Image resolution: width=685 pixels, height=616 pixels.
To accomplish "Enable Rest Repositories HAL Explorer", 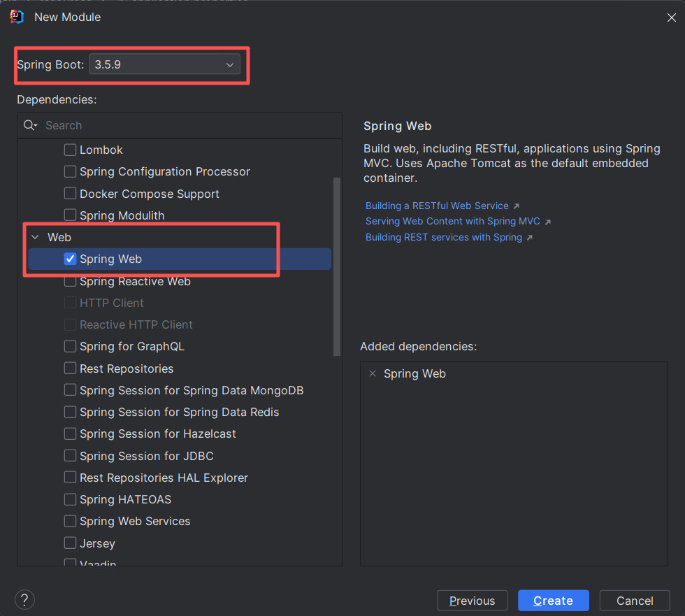I will click(70, 477).
